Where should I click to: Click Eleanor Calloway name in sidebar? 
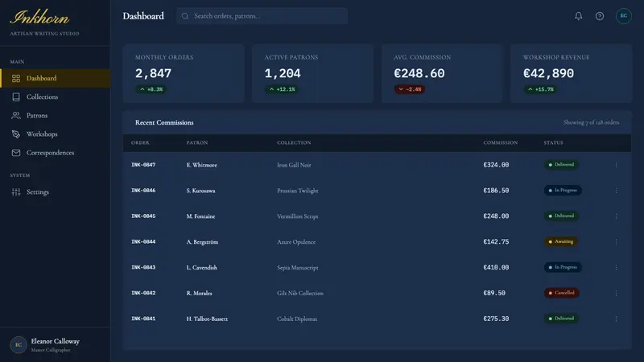[x=56, y=341]
